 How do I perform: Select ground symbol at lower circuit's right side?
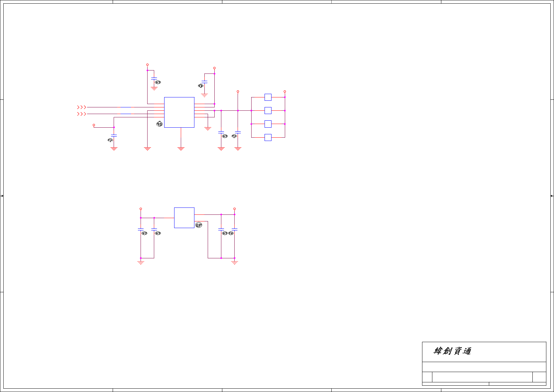click(235, 263)
